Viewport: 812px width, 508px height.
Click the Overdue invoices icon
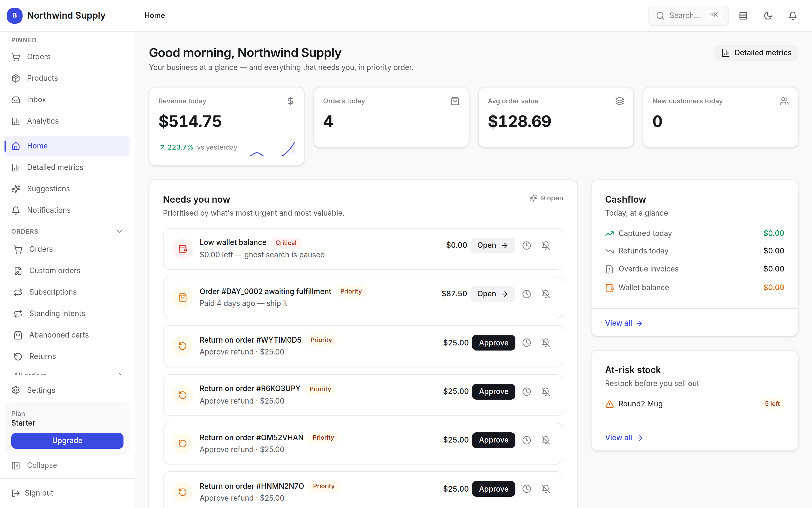coord(609,269)
